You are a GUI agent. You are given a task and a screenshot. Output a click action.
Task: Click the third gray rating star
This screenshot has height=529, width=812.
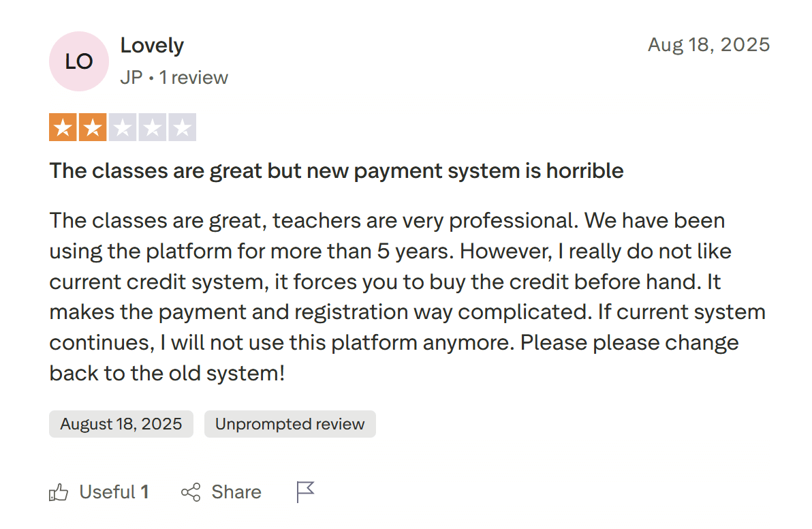(x=123, y=127)
